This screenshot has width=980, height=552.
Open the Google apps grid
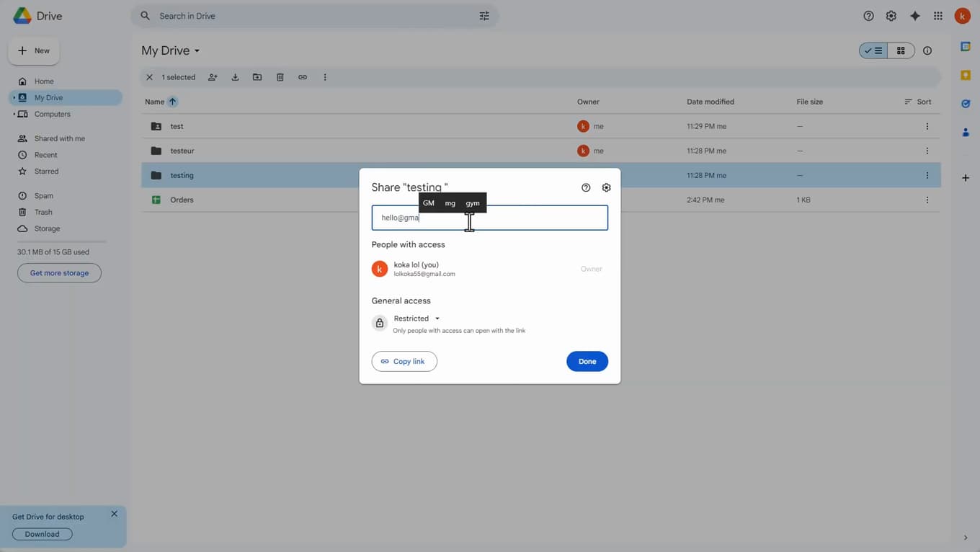pyautogui.click(x=937, y=16)
